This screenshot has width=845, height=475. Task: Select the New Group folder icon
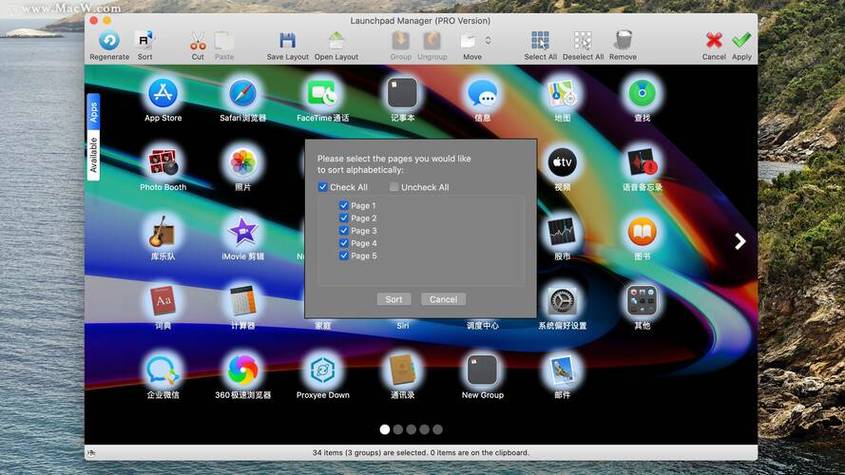click(x=482, y=370)
